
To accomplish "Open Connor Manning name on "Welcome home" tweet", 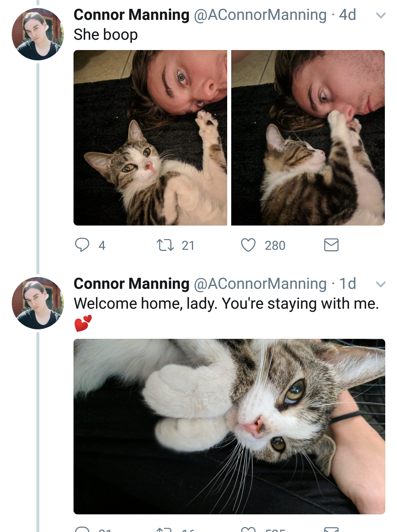I will click(x=131, y=284).
